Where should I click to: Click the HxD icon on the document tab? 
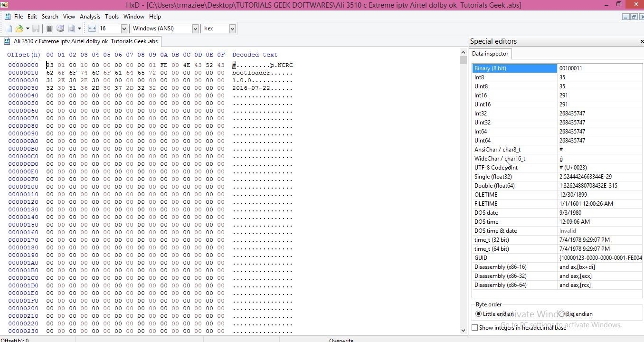tap(7, 41)
